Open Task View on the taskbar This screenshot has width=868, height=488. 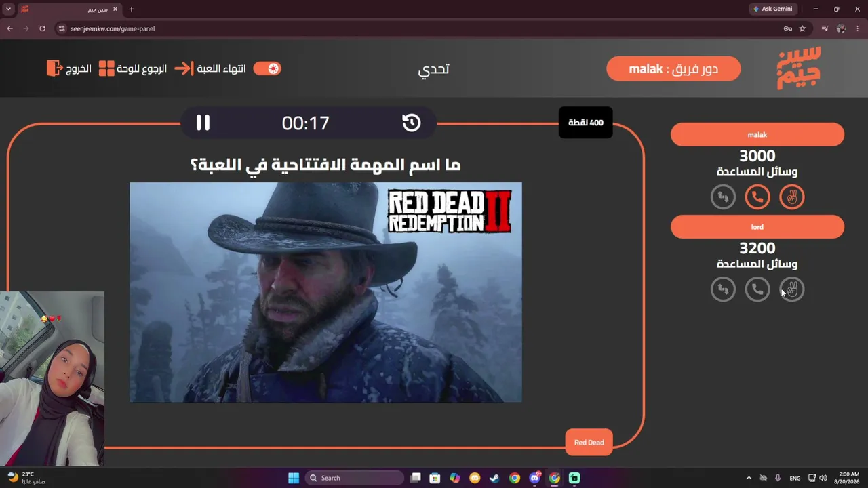point(416,478)
